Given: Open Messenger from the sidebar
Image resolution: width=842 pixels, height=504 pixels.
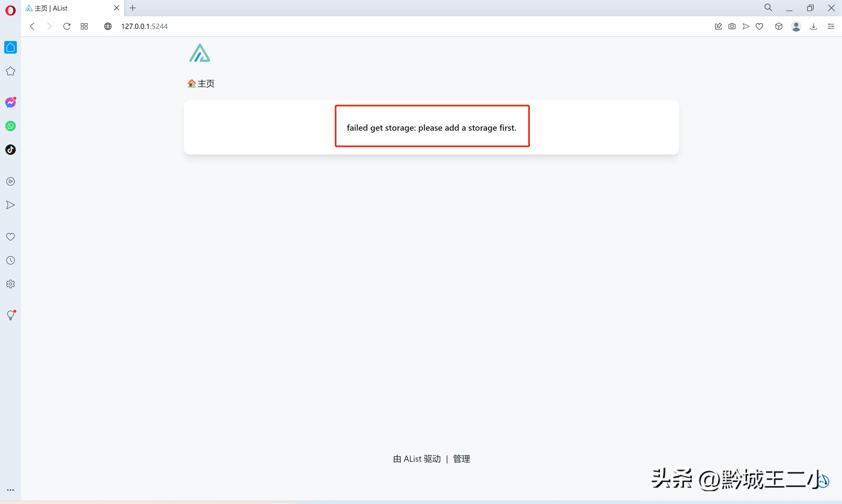Looking at the screenshot, I should 10,102.
